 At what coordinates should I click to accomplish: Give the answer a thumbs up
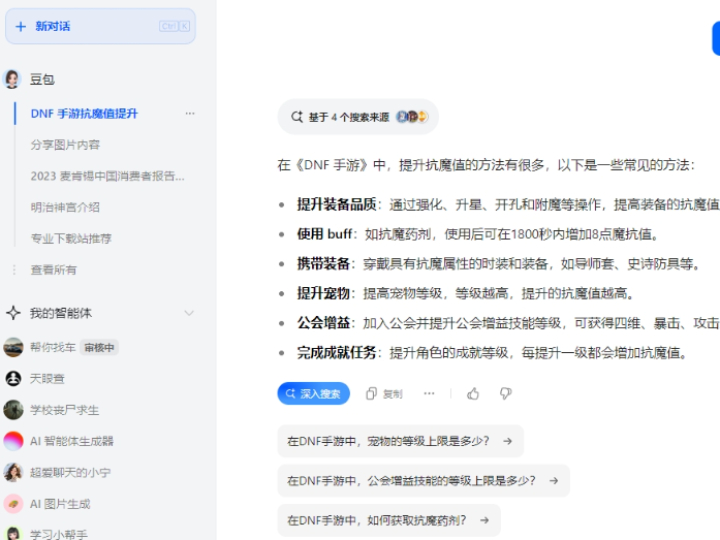473,394
